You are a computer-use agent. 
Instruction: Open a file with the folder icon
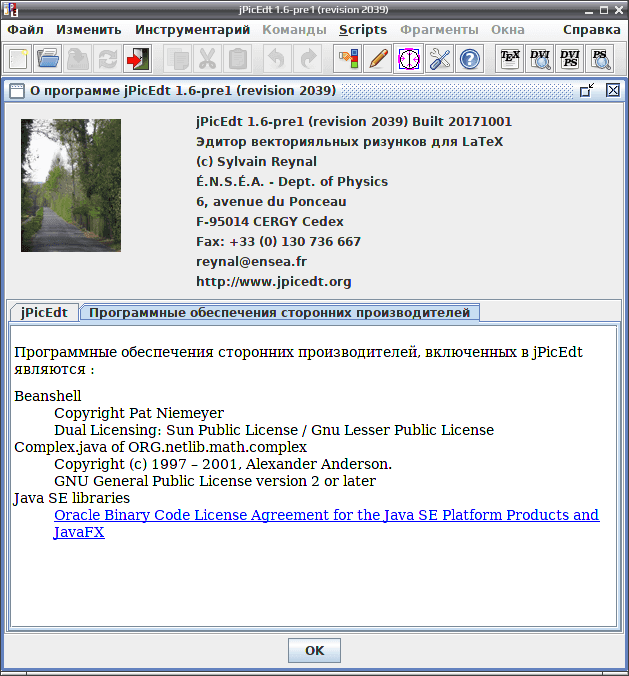point(48,59)
